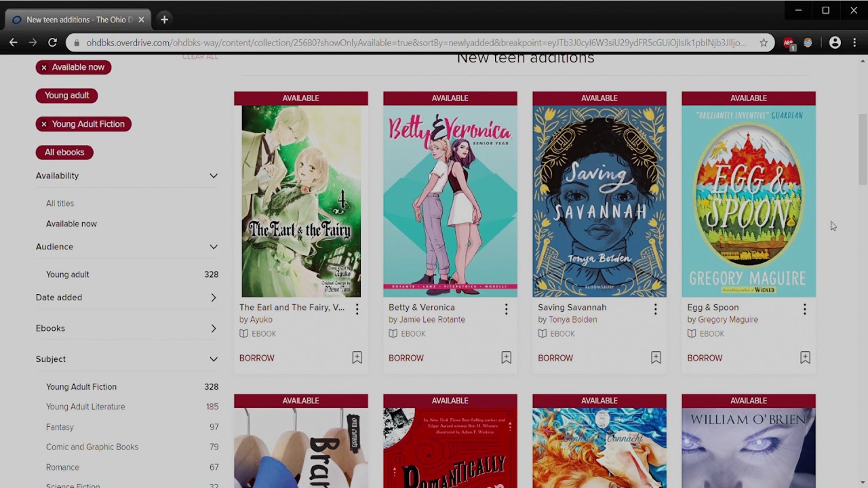Click the ebook icon under The Earl and The Fairy
The height and width of the screenshot is (488, 868).
click(243, 333)
